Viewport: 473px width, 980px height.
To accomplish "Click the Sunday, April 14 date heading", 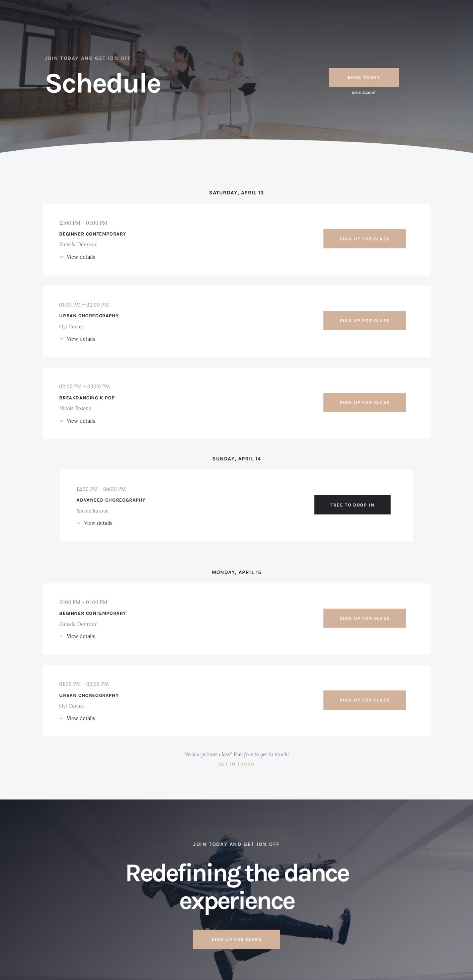I will click(236, 459).
